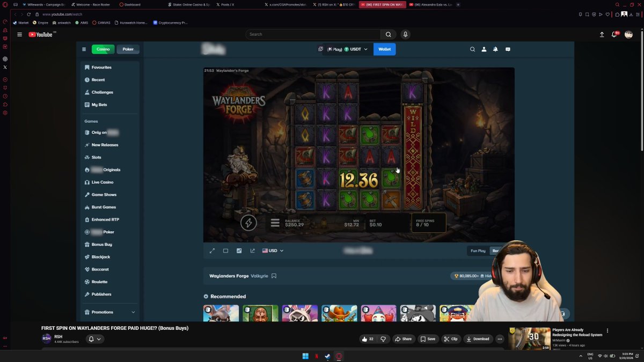The image size is (644, 362).
Task: Open the casino chat icon
Action: click(x=508, y=49)
